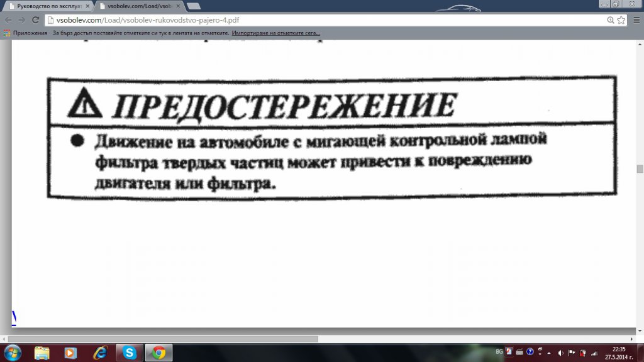The image size is (644, 362).
Task: Click the horizontal scrollbar thumb
Action: coord(163,339)
